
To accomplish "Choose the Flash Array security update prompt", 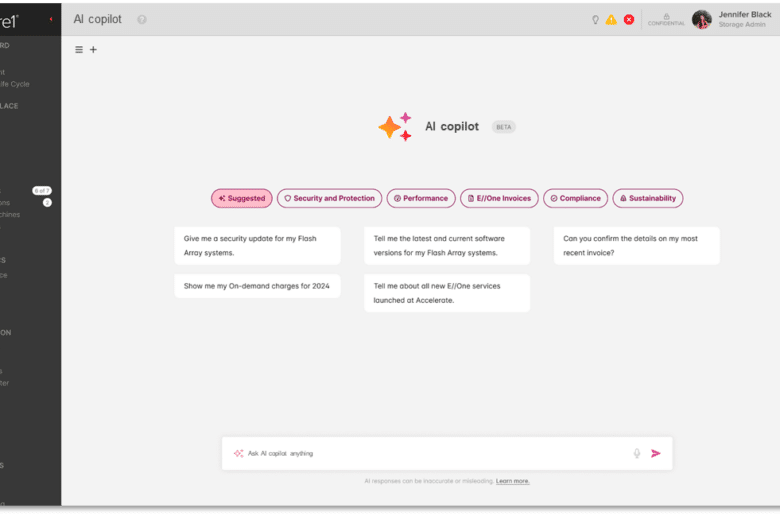I will (x=257, y=246).
